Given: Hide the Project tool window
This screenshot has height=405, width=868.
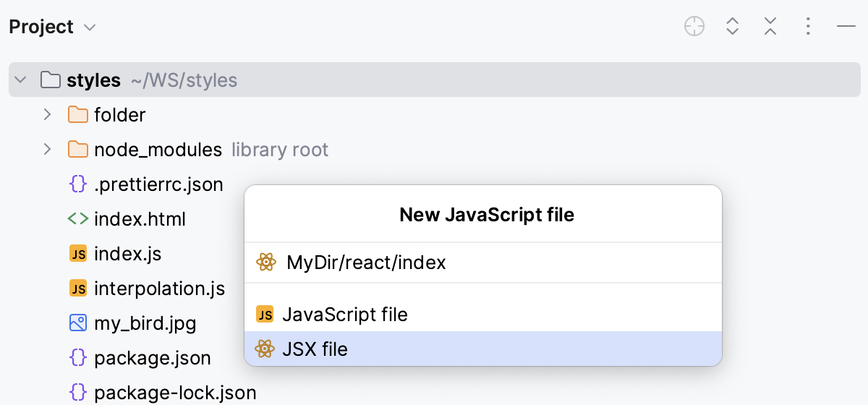Looking at the screenshot, I should click(x=846, y=27).
